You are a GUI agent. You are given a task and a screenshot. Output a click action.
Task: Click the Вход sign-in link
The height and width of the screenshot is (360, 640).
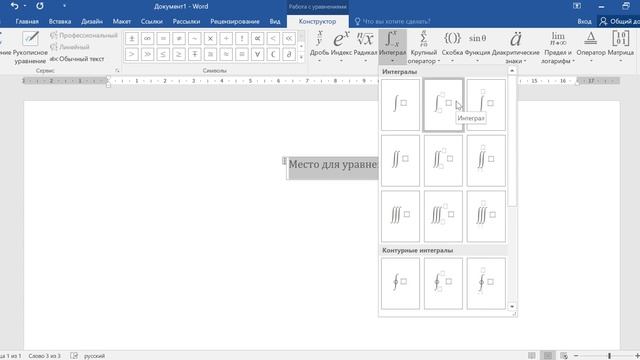pyautogui.click(x=584, y=21)
